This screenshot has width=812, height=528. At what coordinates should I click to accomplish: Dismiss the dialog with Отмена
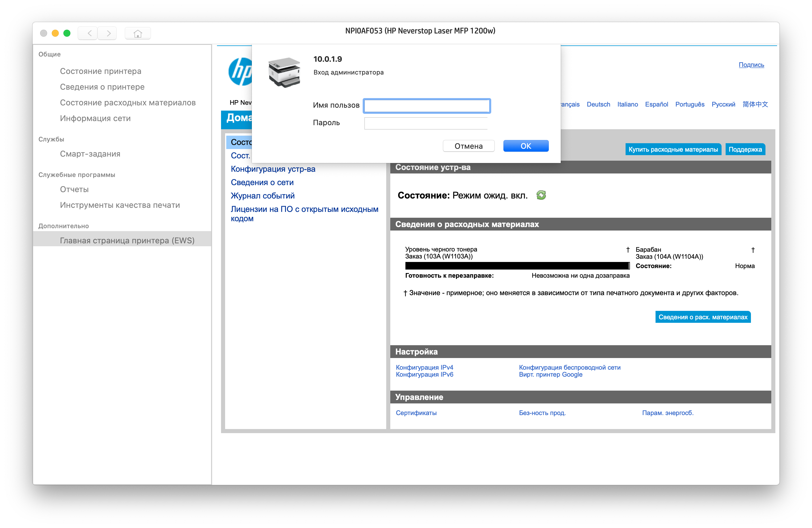click(469, 146)
